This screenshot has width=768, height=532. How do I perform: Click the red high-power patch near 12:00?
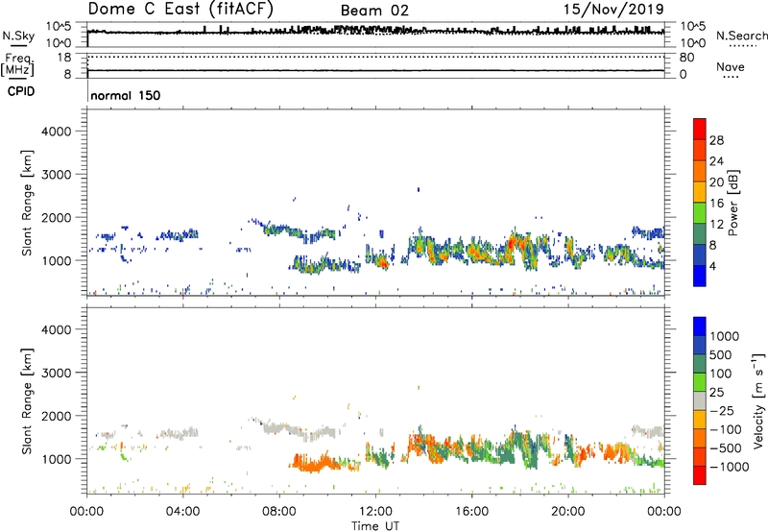pos(383,264)
